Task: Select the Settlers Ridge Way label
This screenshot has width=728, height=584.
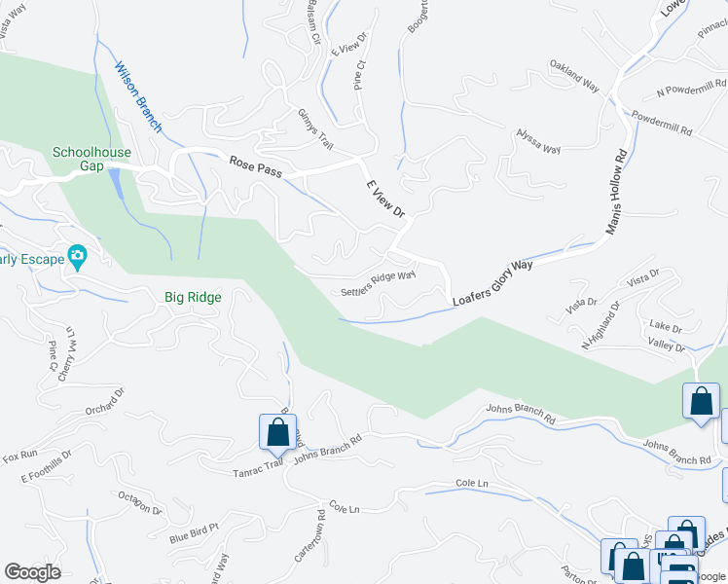Action: (x=378, y=283)
